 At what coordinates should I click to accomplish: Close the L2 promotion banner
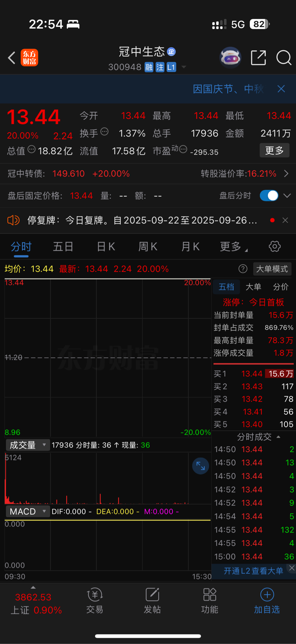click(292, 568)
